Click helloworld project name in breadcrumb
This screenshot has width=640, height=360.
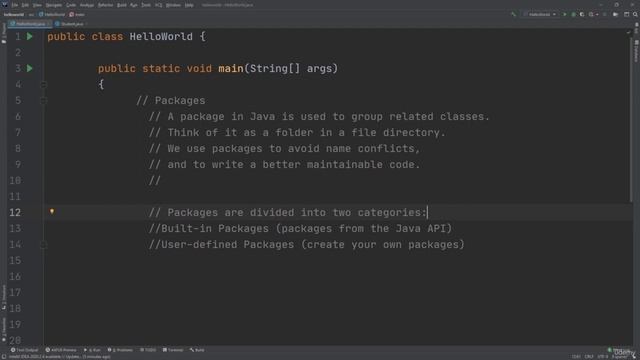point(13,14)
